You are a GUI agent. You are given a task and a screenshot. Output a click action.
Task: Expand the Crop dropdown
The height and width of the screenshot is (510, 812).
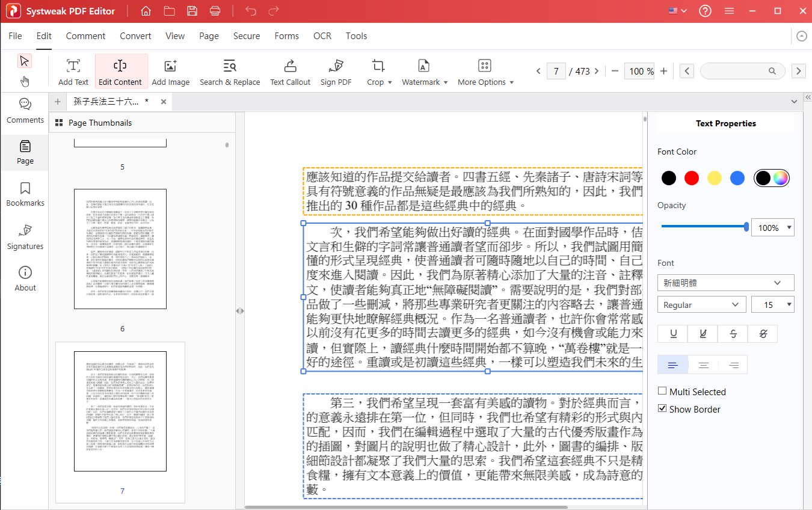[x=390, y=82]
